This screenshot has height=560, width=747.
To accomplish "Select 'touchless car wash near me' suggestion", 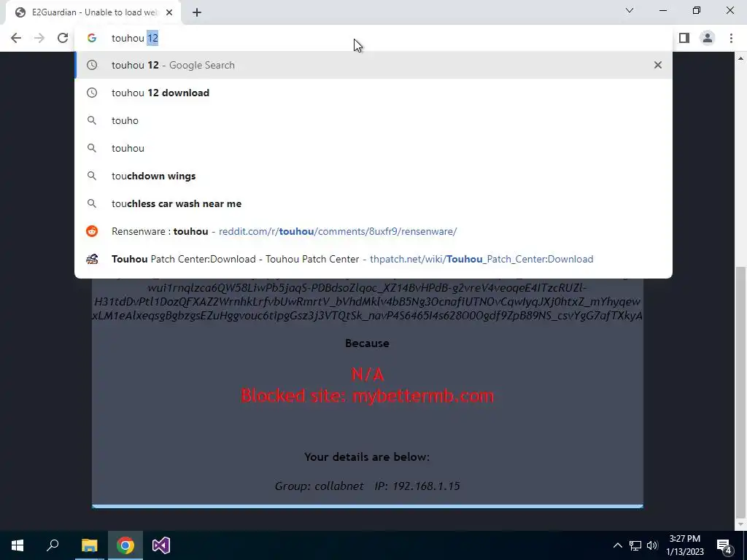I will click(x=373, y=203).
